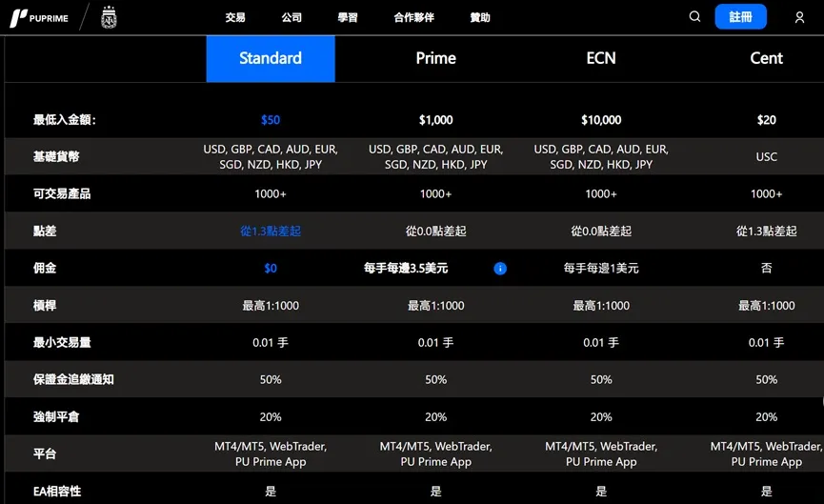Image resolution: width=824 pixels, height=504 pixels.
Task: Click the 否 Cent commission value
Action: pyautogui.click(x=766, y=268)
